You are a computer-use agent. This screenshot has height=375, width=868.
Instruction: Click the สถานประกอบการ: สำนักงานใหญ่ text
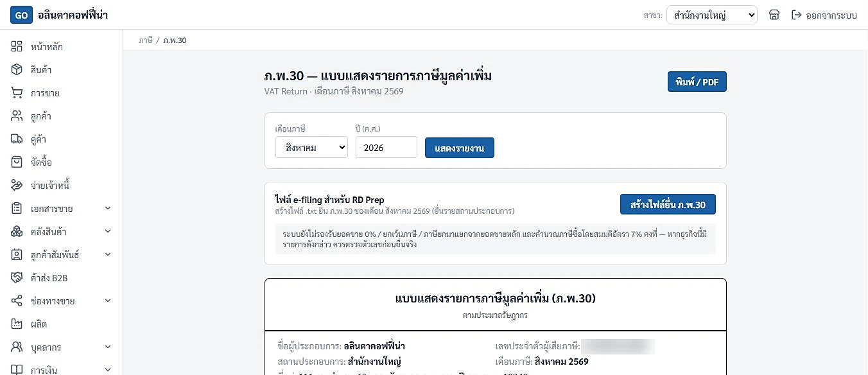pyautogui.click(x=340, y=362)
